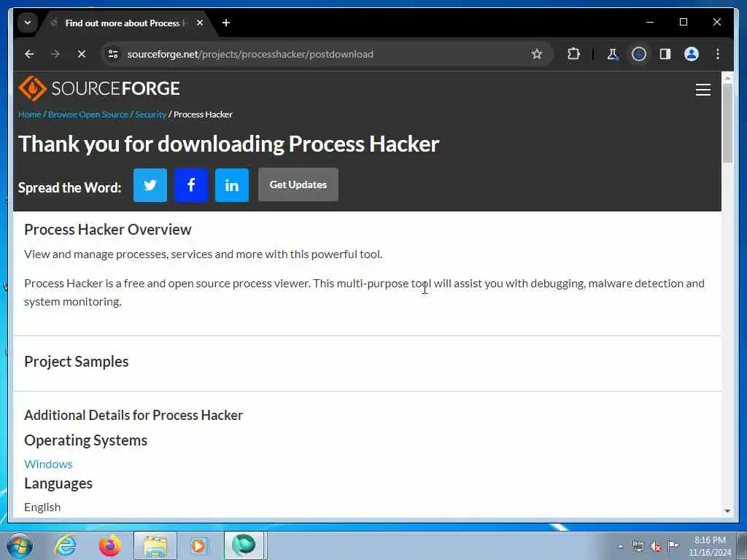Open the Windows operating system link
Viewport: 747px width, 560px height.
click(x=48, y=464)
